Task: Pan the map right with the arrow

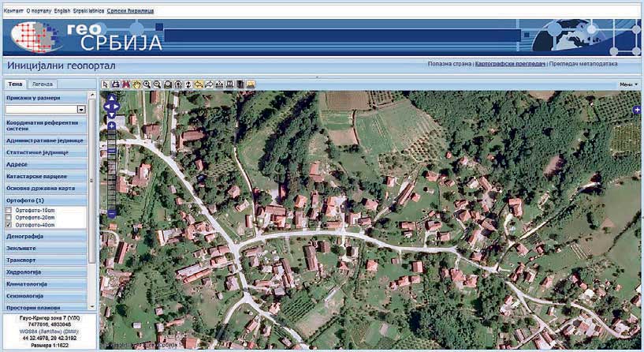Action: point(116,107)
